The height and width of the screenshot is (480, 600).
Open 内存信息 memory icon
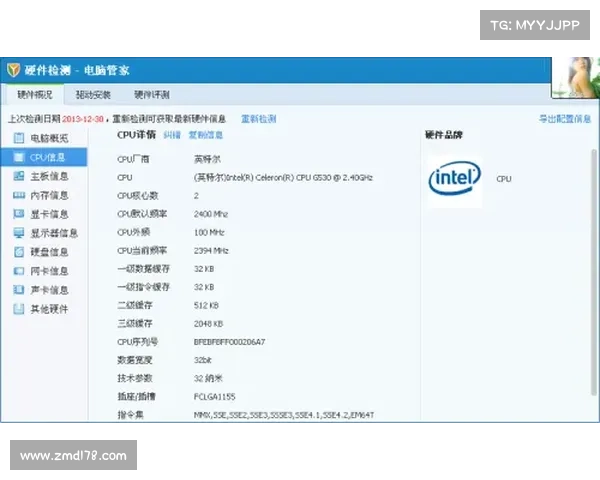click(x=19, y=195)
